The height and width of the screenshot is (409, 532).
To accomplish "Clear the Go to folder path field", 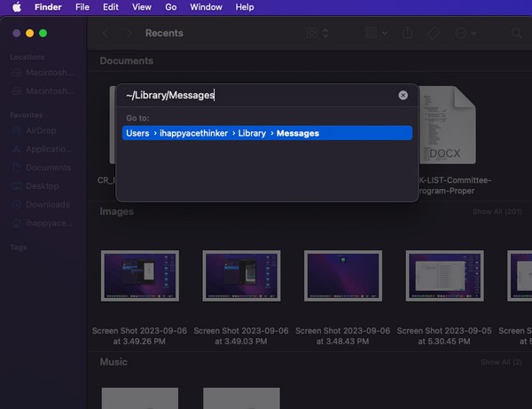I will [x=403, y=95].
